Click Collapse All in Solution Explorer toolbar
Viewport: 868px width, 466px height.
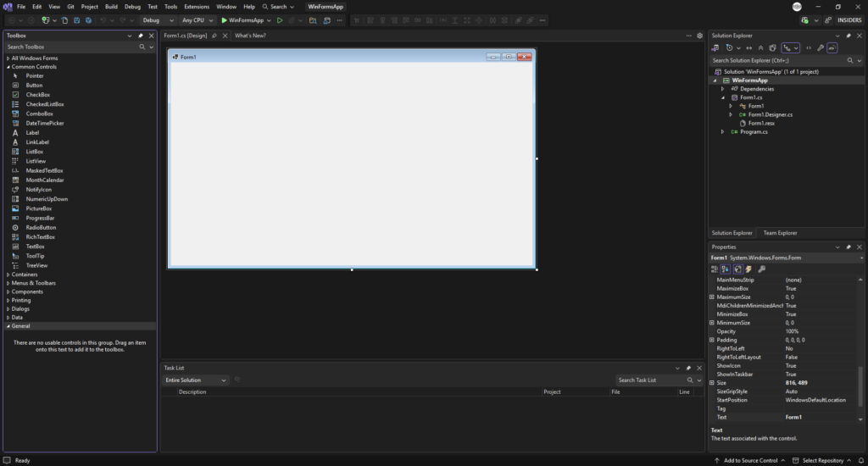(x=760, y=48)
